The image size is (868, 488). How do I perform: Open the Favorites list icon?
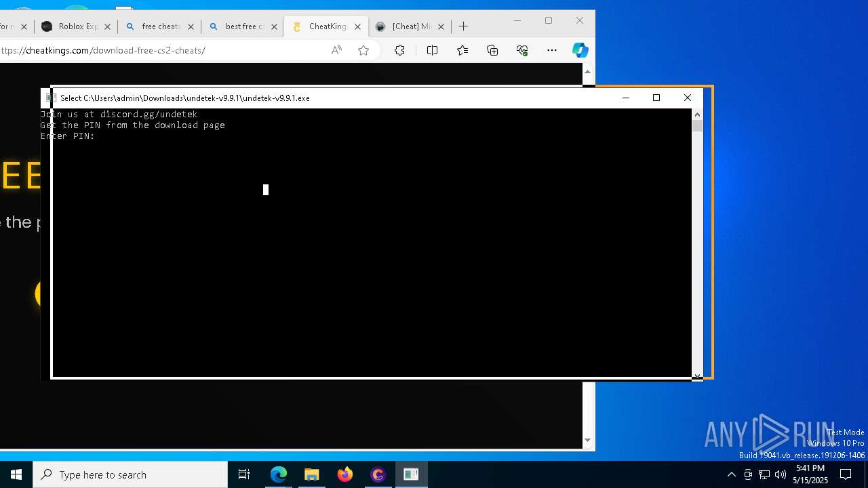click(x=462, y=50)
